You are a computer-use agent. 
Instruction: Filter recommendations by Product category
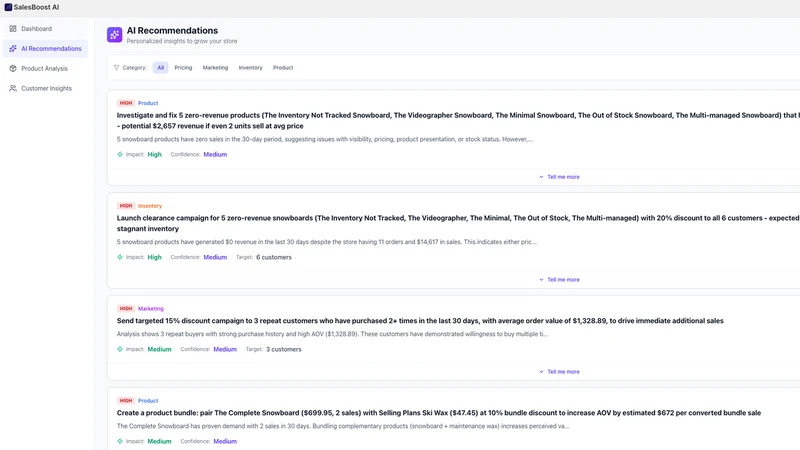(283, 67)
